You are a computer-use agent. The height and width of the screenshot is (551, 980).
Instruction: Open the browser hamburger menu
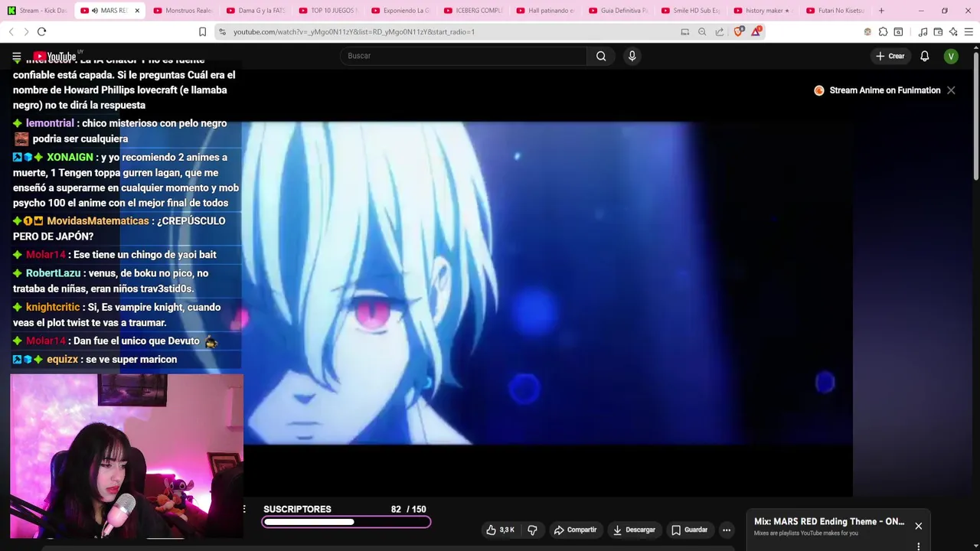tap(969, 31)
